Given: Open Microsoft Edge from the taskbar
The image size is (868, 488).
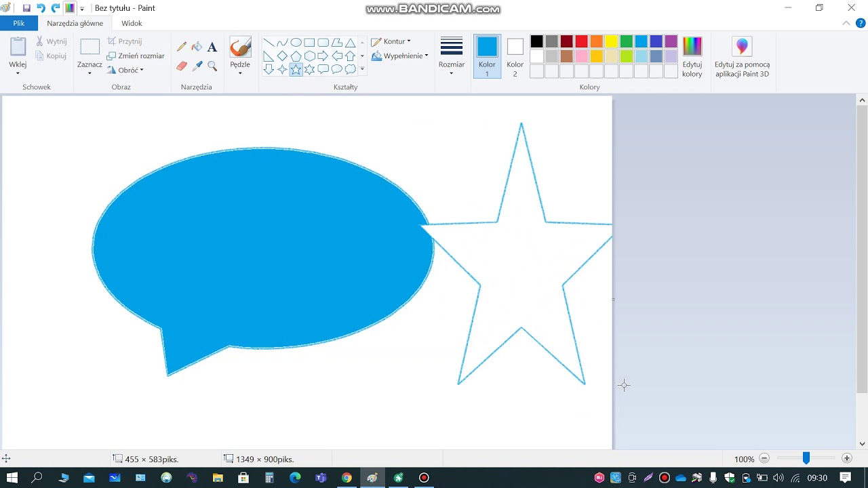Looking at the screenshot, I should click(x=295, y=478).
